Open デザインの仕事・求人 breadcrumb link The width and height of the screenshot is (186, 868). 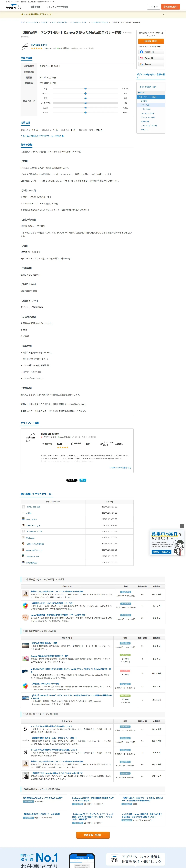pyautogui.click(x=59, y=23)
